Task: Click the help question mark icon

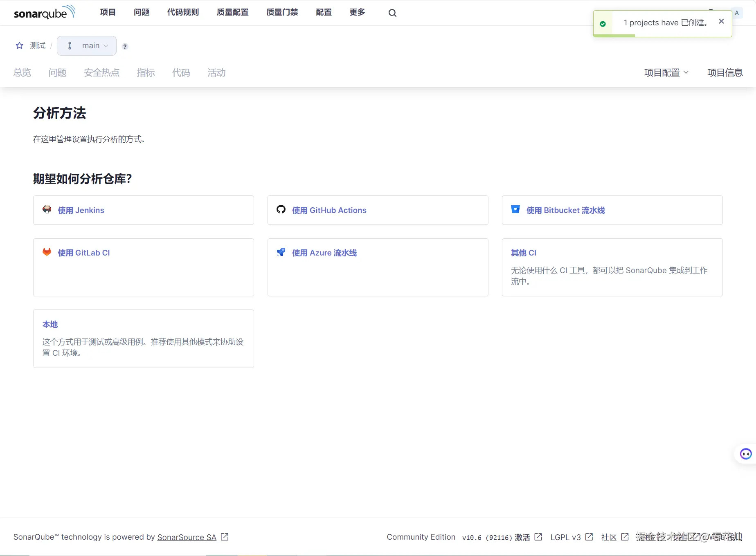Action: (125, 46)
